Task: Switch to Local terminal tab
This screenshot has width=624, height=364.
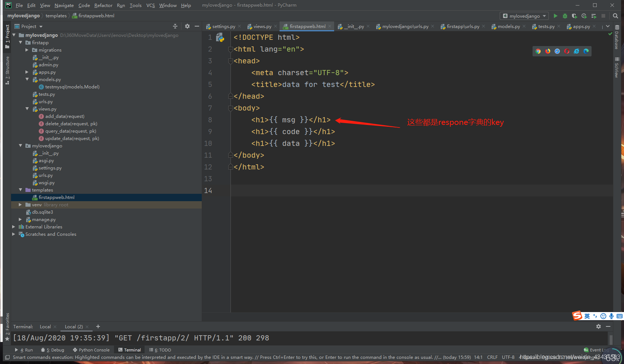Action: (45, 327)
